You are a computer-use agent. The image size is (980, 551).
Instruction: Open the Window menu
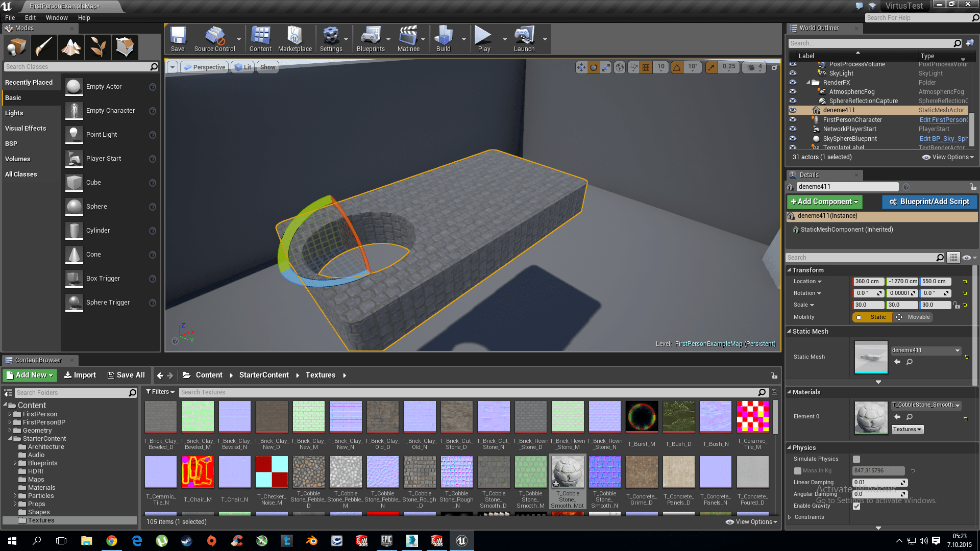coord(57,17)
